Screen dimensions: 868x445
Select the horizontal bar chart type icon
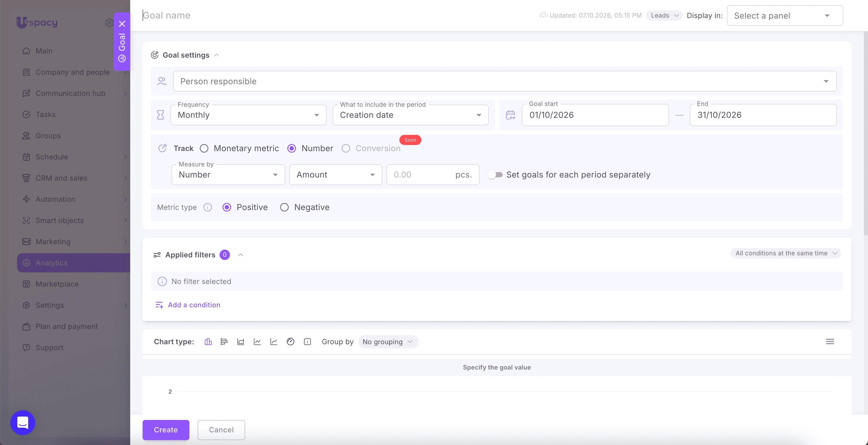click(x=224, y=342)
